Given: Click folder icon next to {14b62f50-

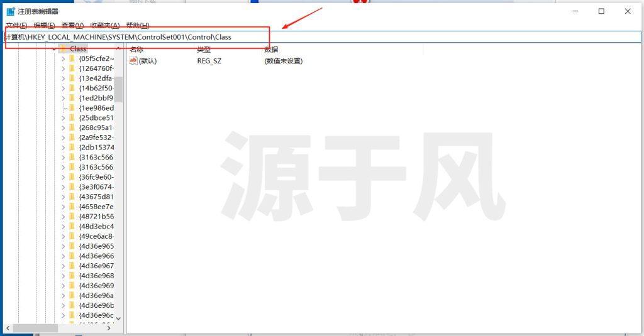Looking at the screenshot, I should 72,88.
